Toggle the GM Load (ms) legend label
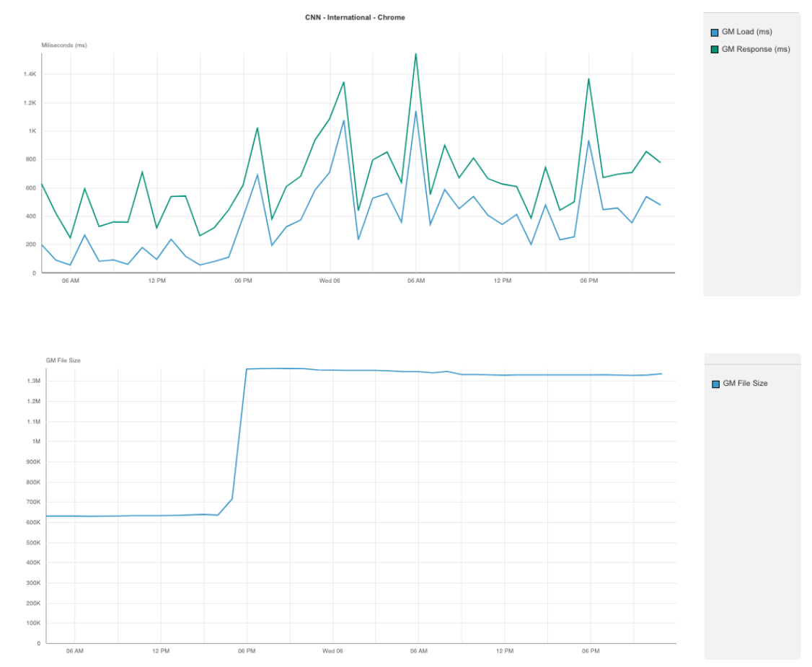The image size is (812, 667). click(747, 32)
